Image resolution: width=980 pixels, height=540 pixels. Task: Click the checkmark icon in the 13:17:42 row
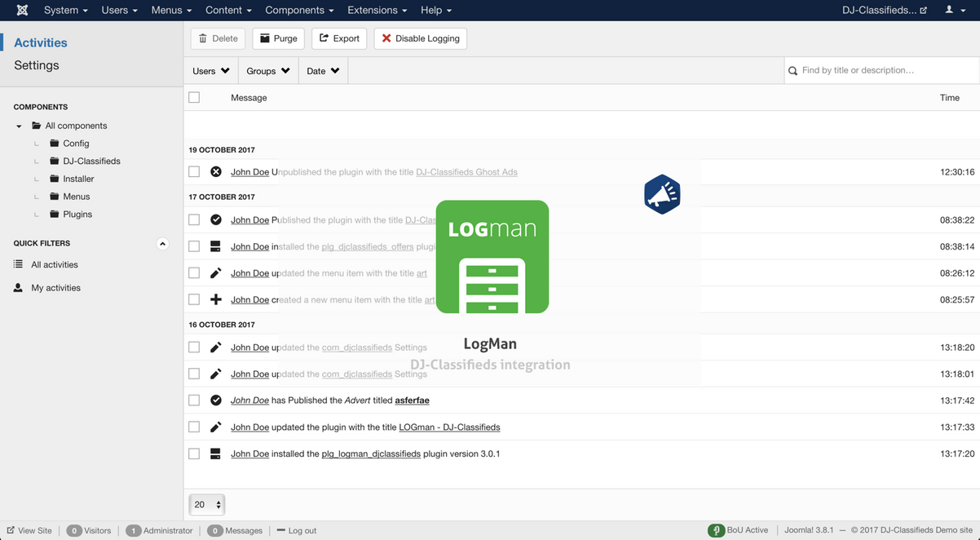(x=216, y=401)
